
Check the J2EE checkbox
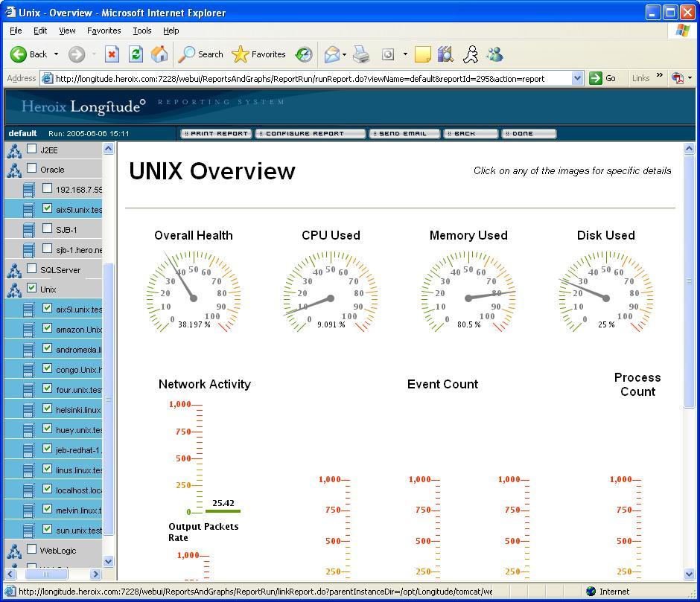[31, 149]
